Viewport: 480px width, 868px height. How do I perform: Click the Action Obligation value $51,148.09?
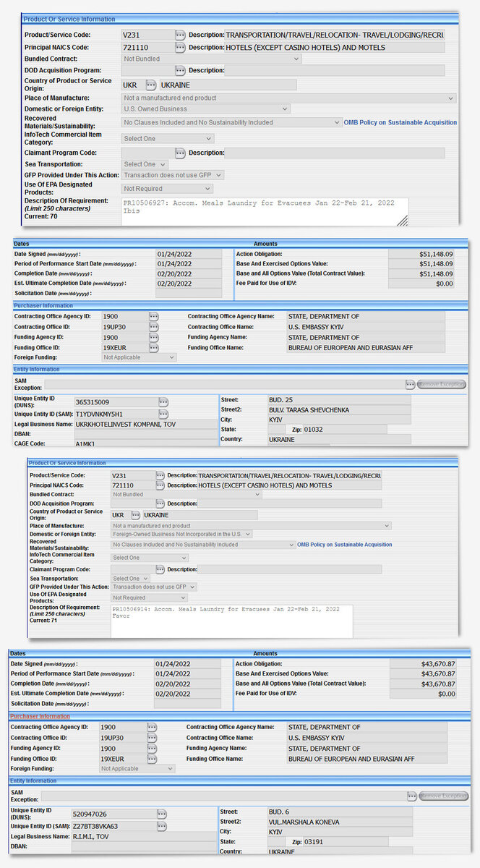click(x=421, y=255)
